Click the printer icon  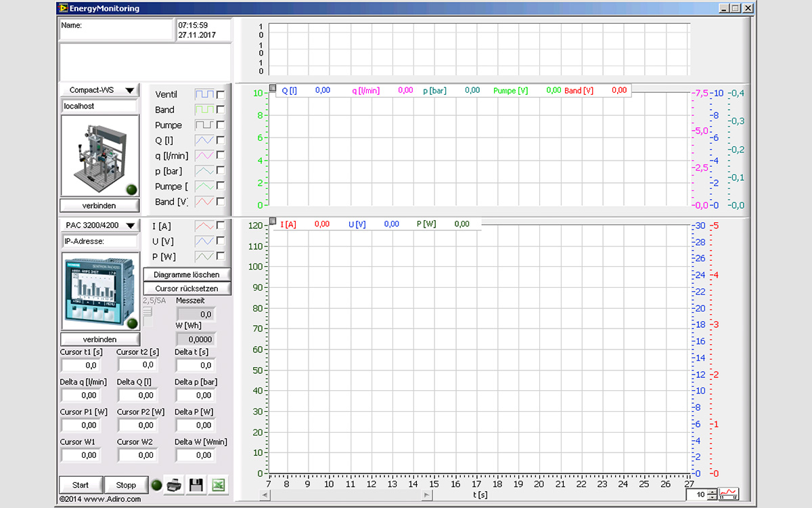[x=175, y=485]
